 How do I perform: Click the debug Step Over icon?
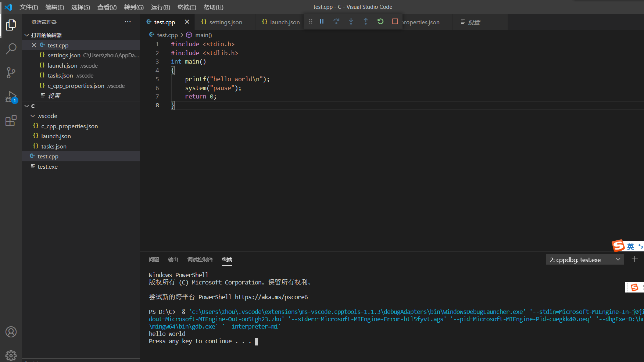click(x=336, y=22)
